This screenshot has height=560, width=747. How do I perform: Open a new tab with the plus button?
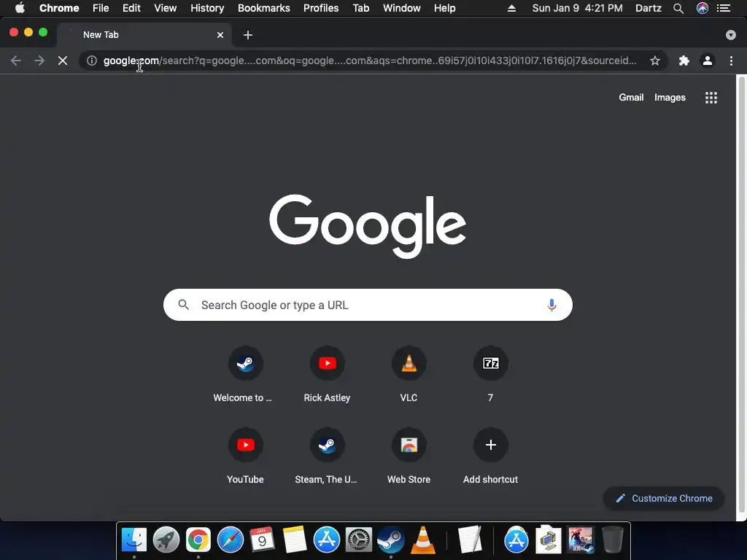click(248, 35)
